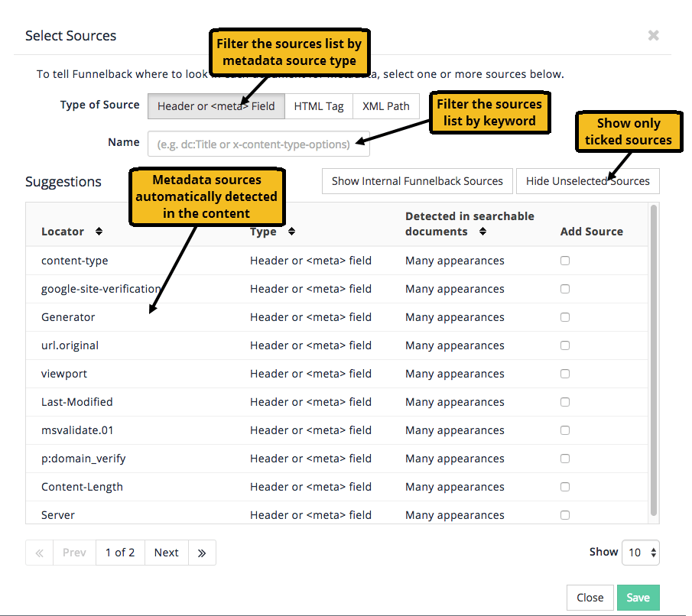Go to the Next page of suggestions

(166, 552)
